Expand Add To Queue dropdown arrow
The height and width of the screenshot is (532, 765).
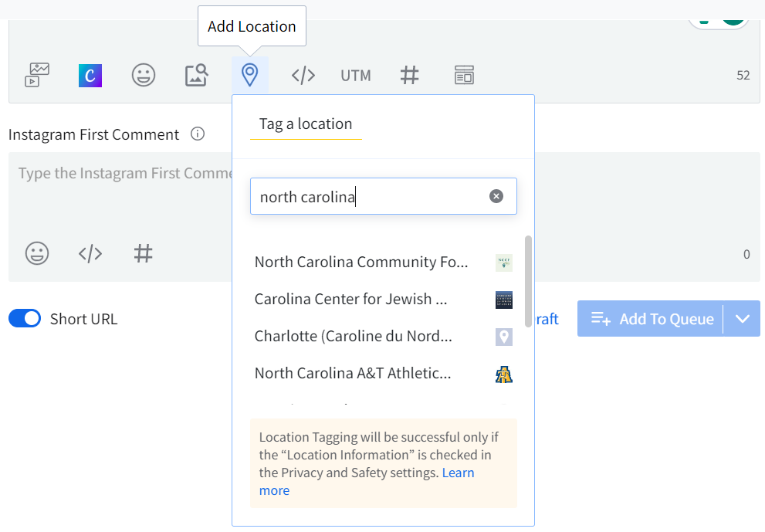pyautogui.click(x=743, y=319)
